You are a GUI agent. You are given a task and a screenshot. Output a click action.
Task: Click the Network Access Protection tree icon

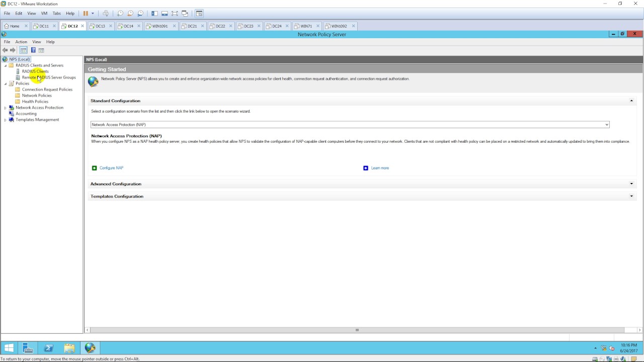12,108
